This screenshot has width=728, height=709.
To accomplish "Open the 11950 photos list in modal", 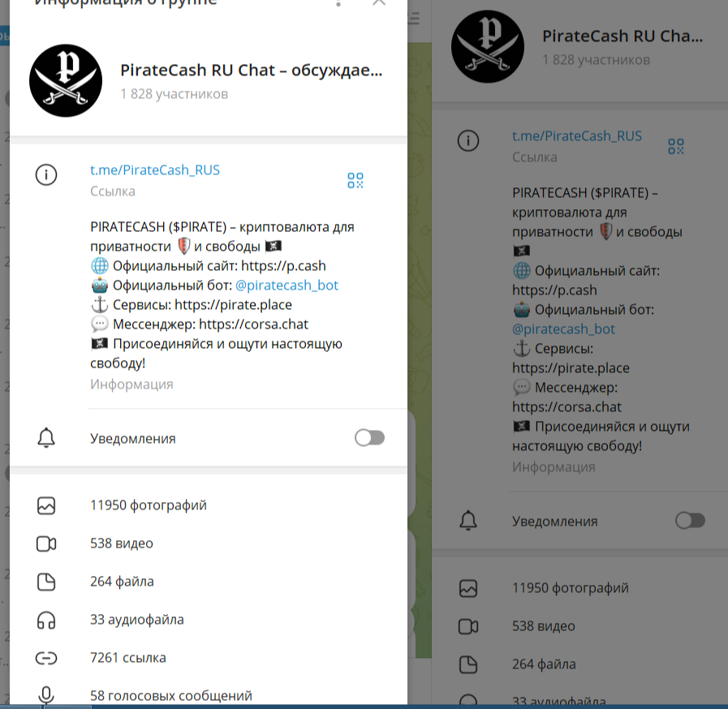I will (208, 505).
